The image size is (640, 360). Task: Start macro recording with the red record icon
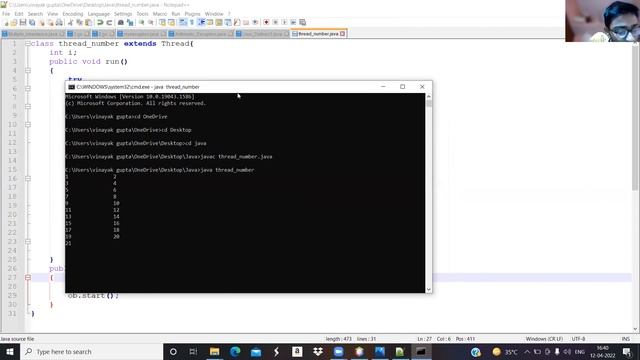266,22
